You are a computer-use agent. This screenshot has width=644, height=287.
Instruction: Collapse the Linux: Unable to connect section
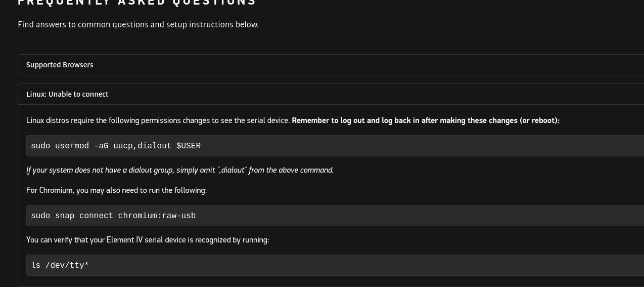coord(331,94)
